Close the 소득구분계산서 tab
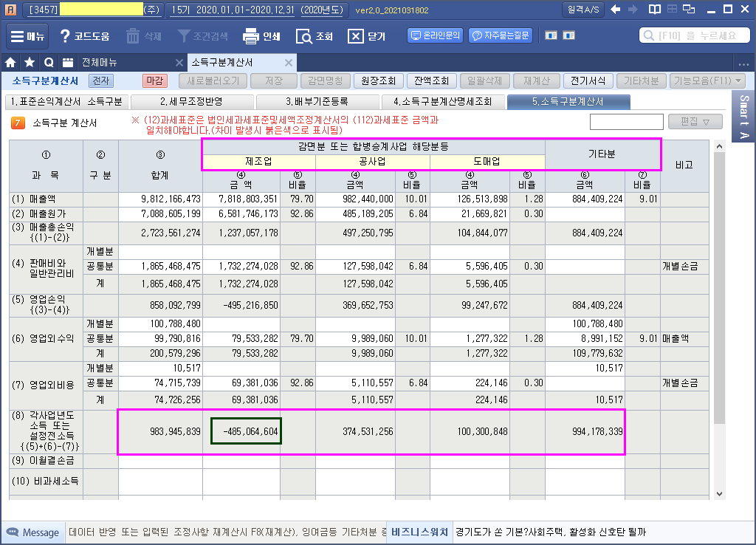Screen dimensions: 756x545 coord(289,63)
